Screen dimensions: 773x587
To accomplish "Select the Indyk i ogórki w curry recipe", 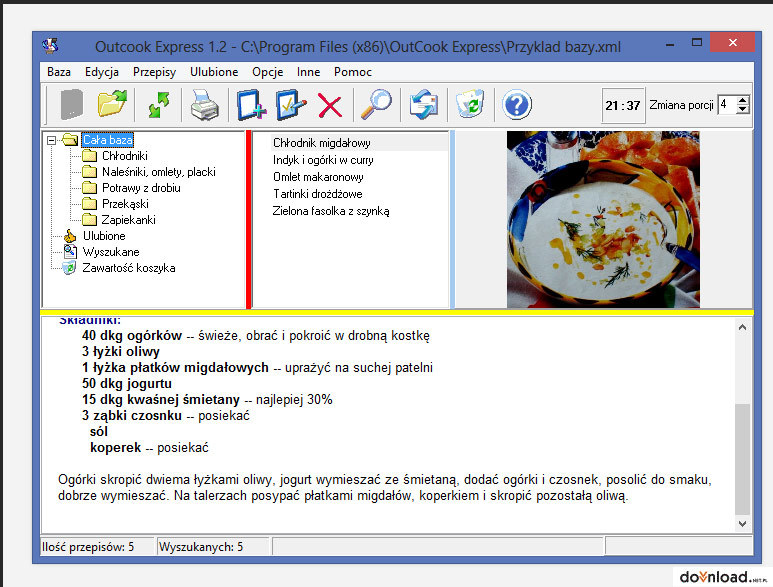I will tap(323, 160).
